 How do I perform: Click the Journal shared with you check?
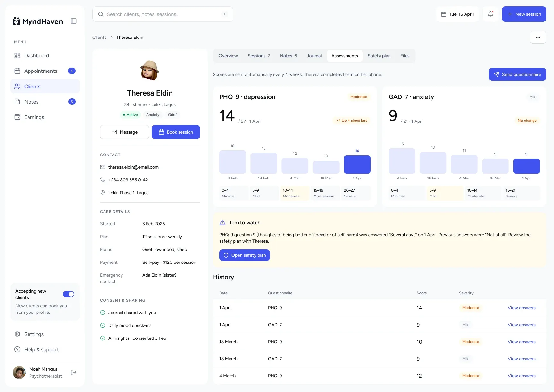(x=103, y=313)
